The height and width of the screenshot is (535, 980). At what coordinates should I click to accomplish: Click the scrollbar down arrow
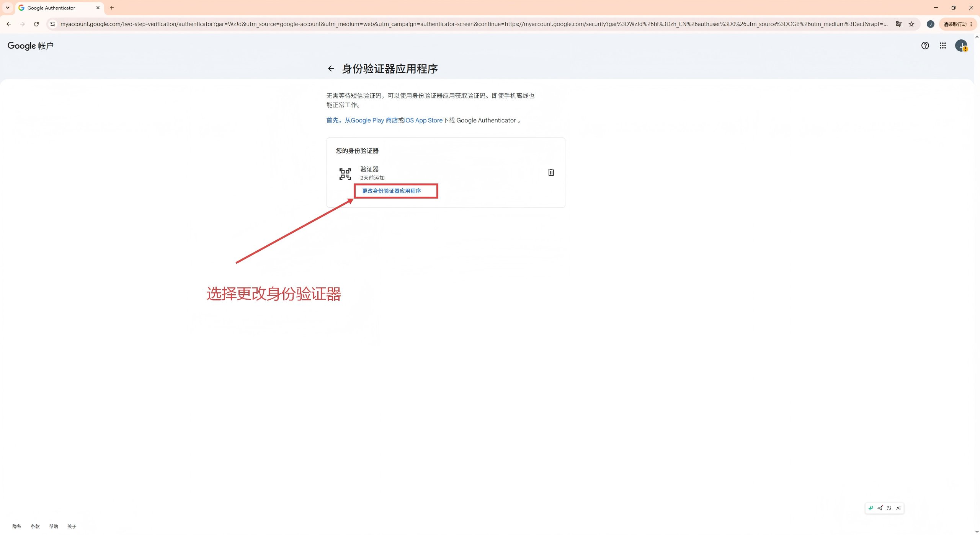(x=977, y=532)
